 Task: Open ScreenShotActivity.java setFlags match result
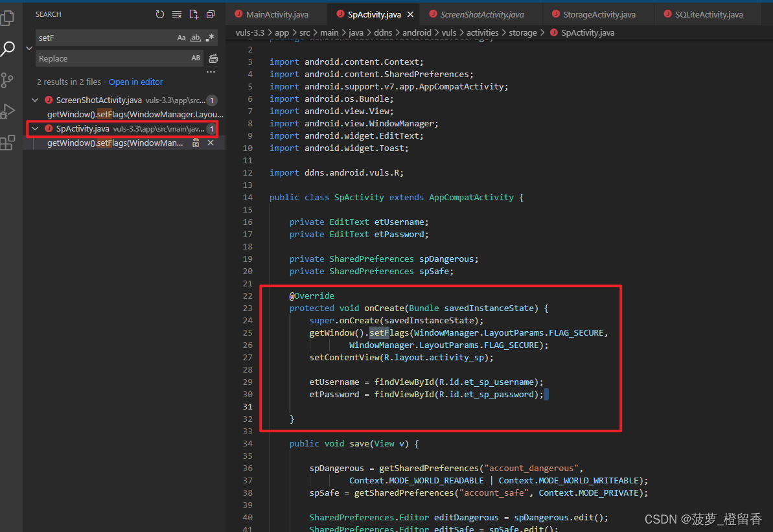click(135, 115)
